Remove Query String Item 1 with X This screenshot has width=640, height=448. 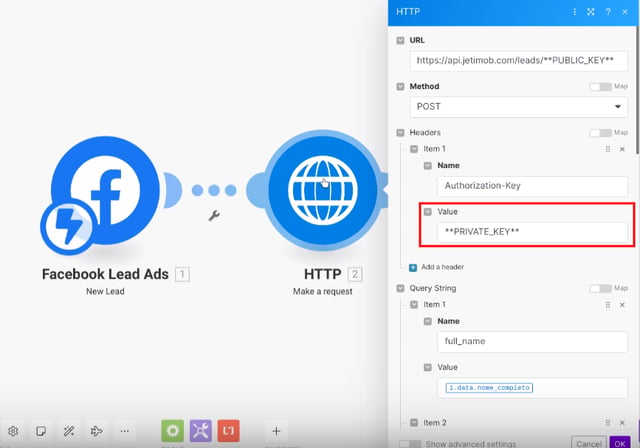[x=622, y=305]
